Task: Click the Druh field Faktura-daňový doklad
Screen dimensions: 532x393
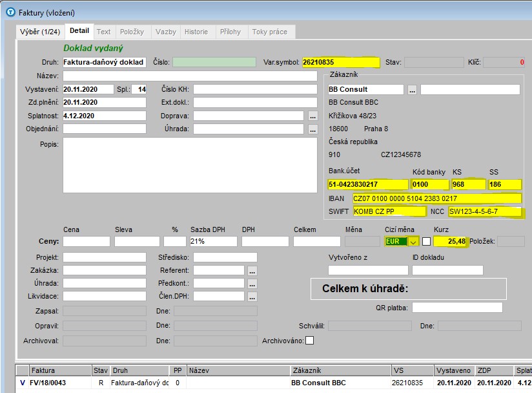Action: click(105, 62)
